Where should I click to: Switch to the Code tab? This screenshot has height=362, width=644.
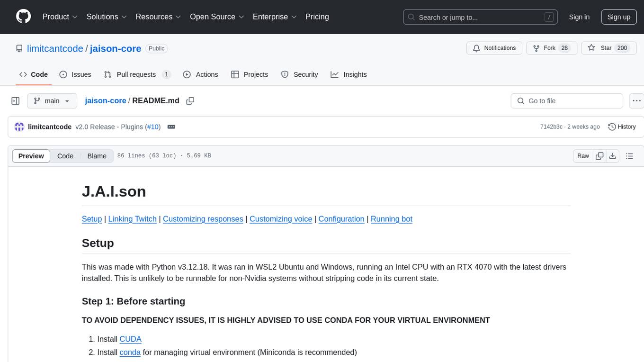pyautogui.click(x=34, y=74)
